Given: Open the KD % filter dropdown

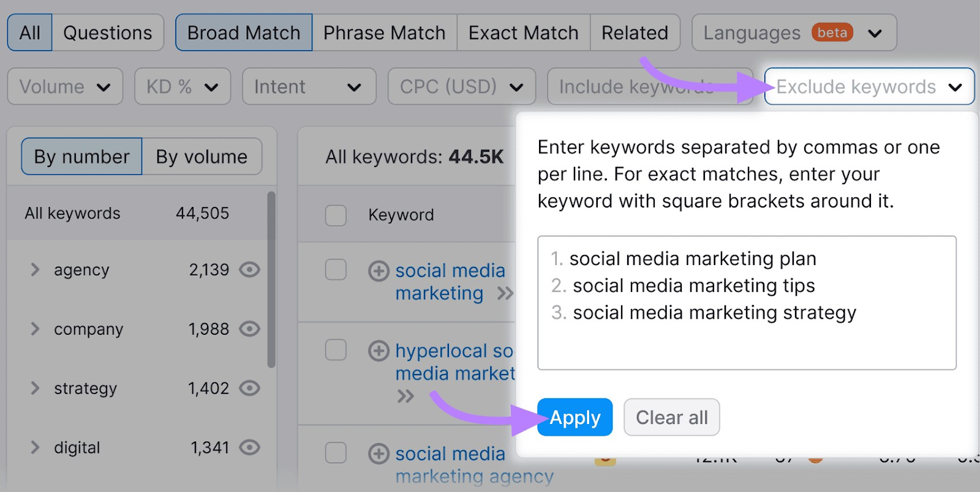Looking at the screenshot, I should pyautogui.click(x=183, y=86).
